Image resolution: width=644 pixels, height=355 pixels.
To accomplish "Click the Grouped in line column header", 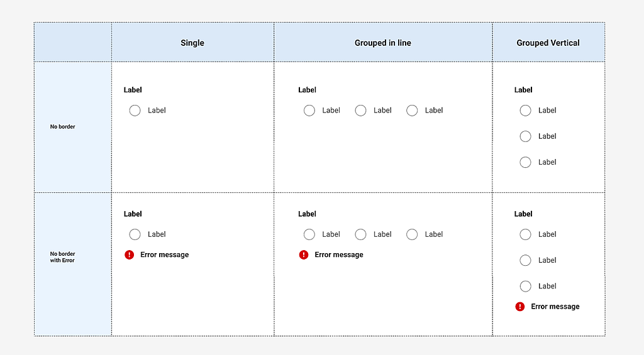I will (382, 43).
